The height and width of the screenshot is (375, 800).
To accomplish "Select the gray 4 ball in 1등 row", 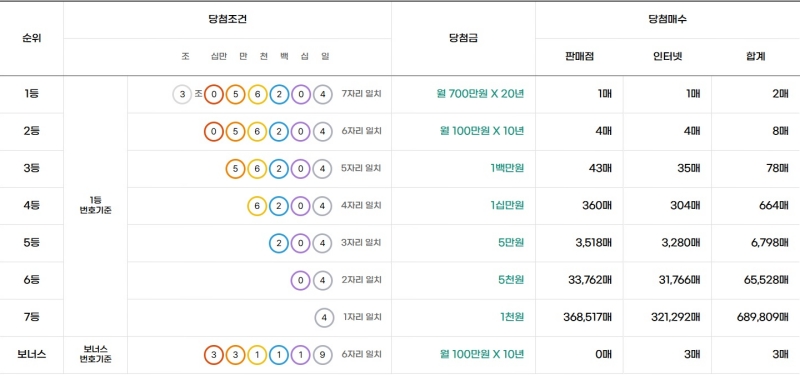I will pos(322,94).
